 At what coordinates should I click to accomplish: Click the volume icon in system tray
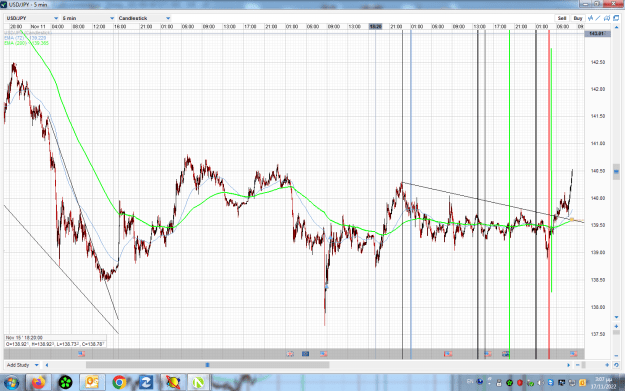tap(540, 383)
